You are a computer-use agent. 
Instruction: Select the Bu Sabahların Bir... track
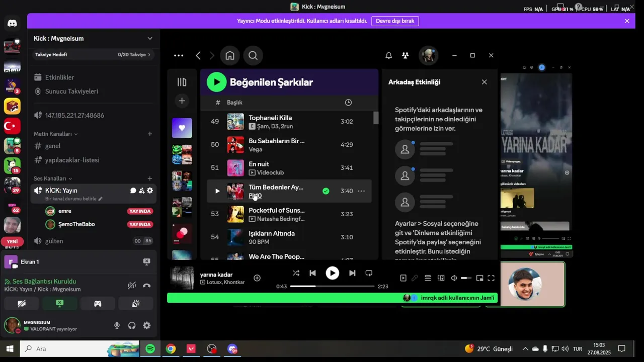289,145
